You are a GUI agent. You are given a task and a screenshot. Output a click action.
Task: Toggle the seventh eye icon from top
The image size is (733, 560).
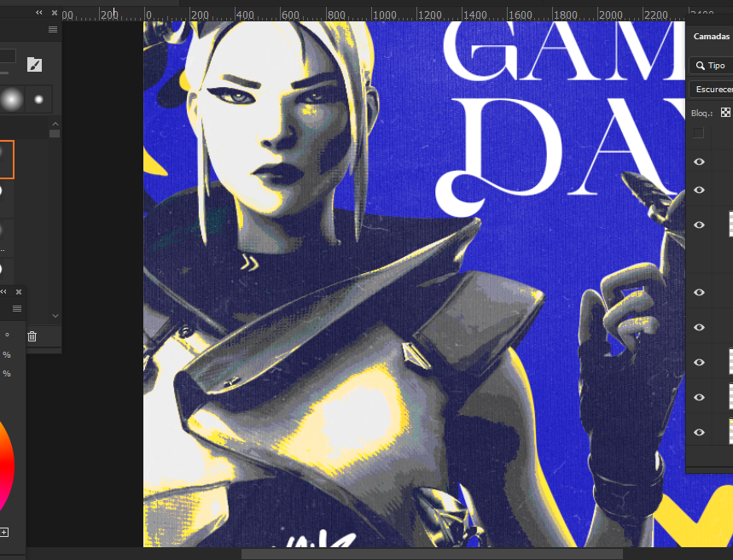(x=700, y=397)
